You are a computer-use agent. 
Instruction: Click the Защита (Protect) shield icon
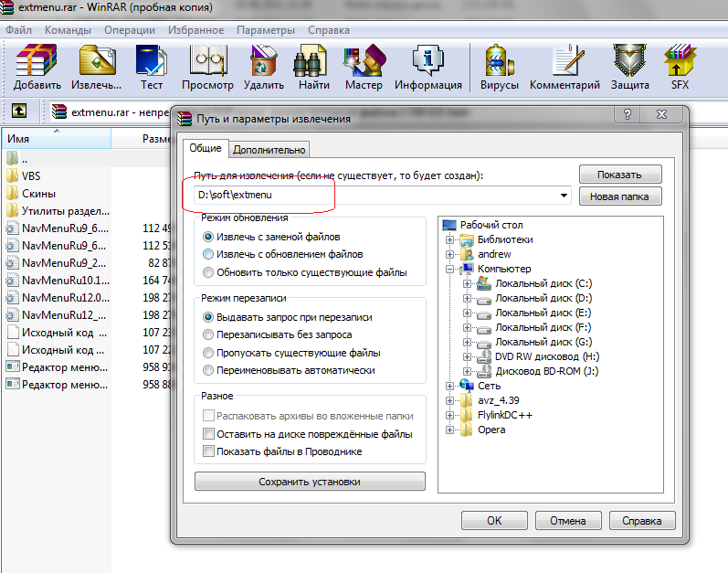630,67
